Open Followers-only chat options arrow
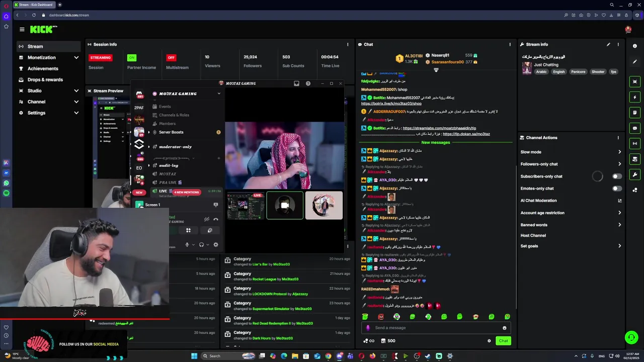 (x=619, y=164)
